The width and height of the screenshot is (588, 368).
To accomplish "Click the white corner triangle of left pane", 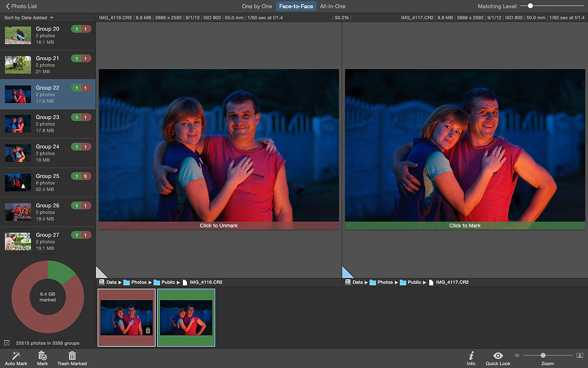I will [x=100, y=273].
